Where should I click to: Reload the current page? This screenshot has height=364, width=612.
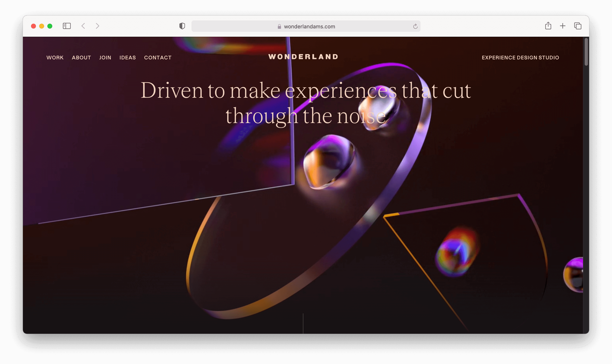click(x=415, y=27)
